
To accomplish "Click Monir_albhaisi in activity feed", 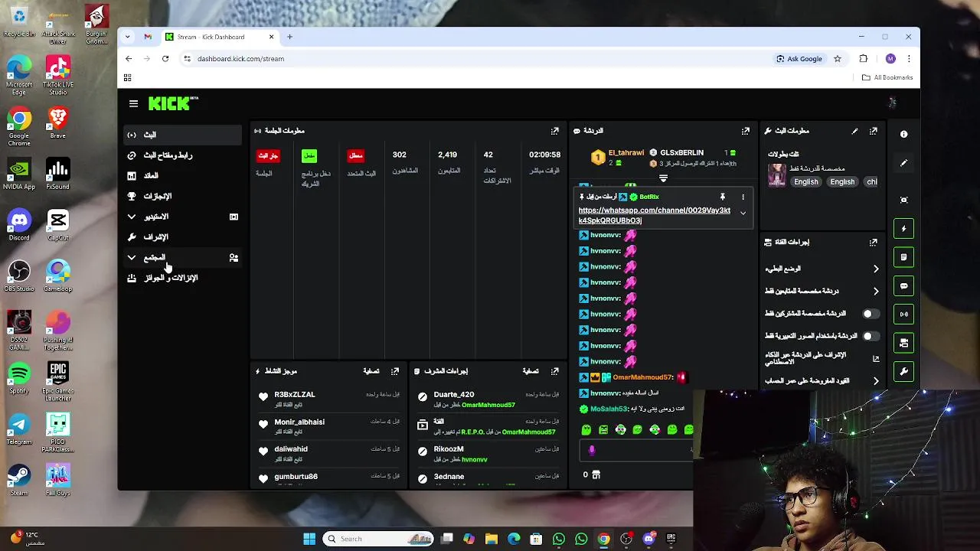I will [299, 422].
